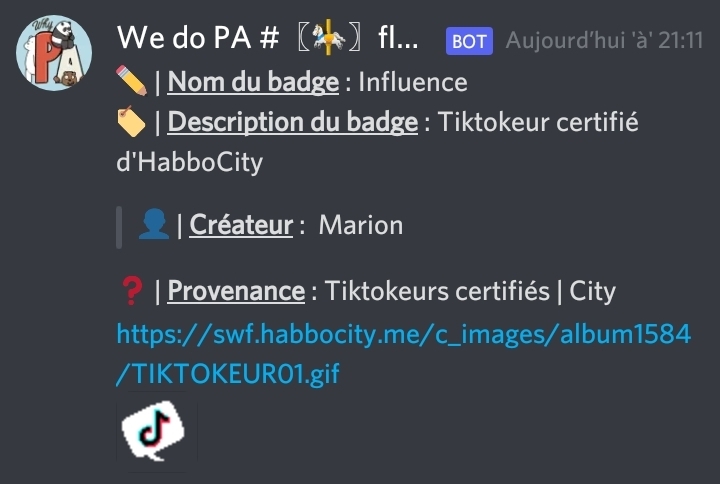Click the Provenance underlined label
Viewport: 720px width, 484px height.
tap(236, 291)
